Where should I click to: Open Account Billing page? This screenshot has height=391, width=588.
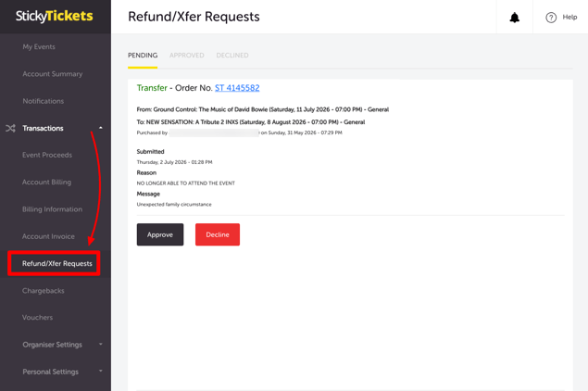(x=46, y=182)
